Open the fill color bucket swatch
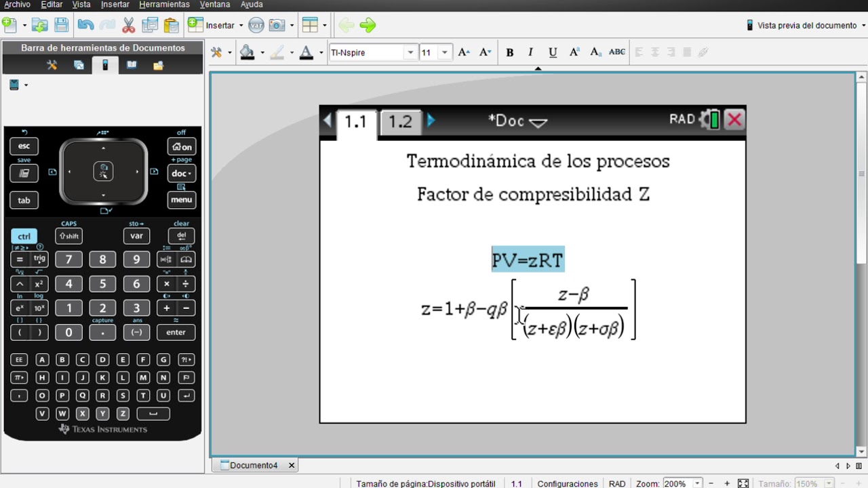Viewport: 868px width, 488px height. click(248, 53)
